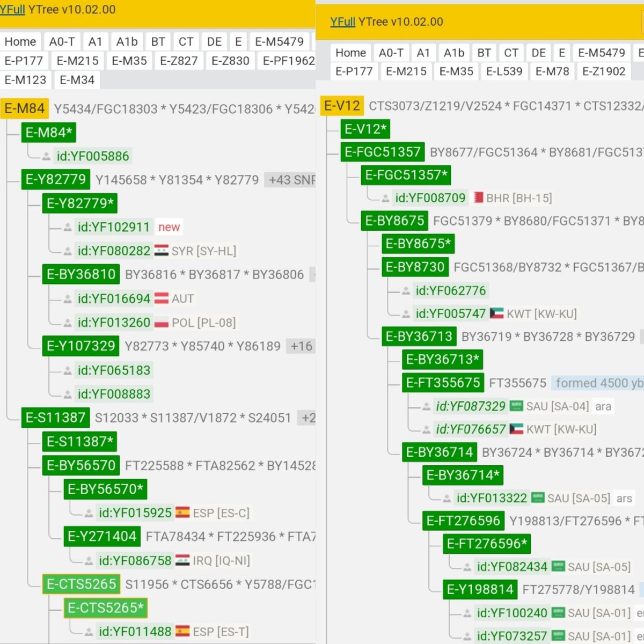
Task: Click person icon beside id:YF100240
Action: click(x=467, y=613)
